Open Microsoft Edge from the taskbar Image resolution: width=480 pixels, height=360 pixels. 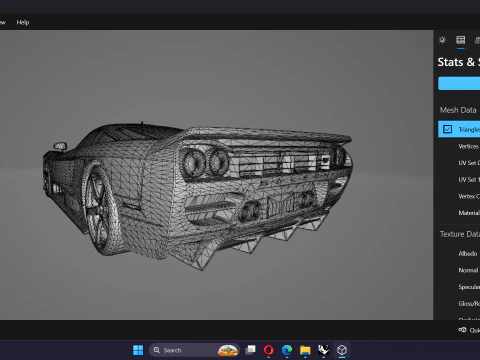point(287,350)
